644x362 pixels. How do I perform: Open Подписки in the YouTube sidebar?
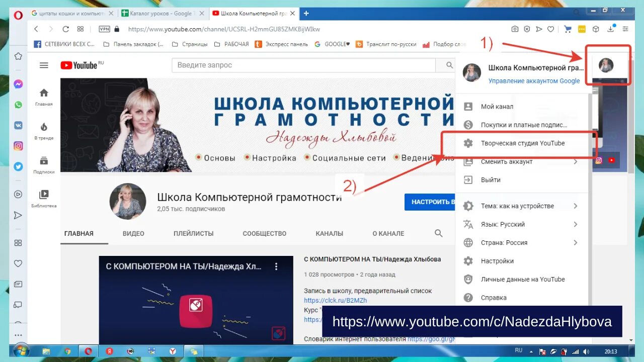tap(44, 165)
